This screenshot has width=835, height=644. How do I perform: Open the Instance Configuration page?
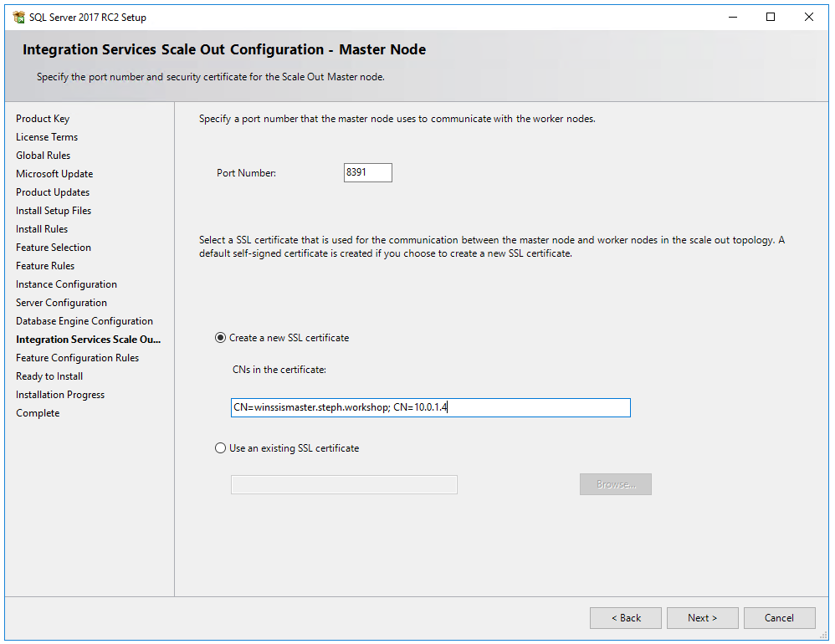(x=66, y=284)
